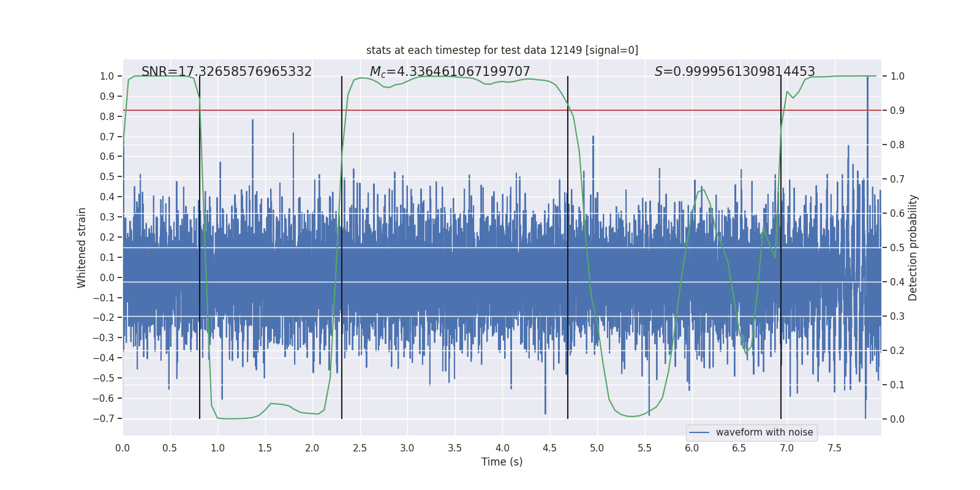This screenshot has width=980, height=490.
Task: Select the 0.9 tick on the Whitened strain axis
Action: coord(107,96)
